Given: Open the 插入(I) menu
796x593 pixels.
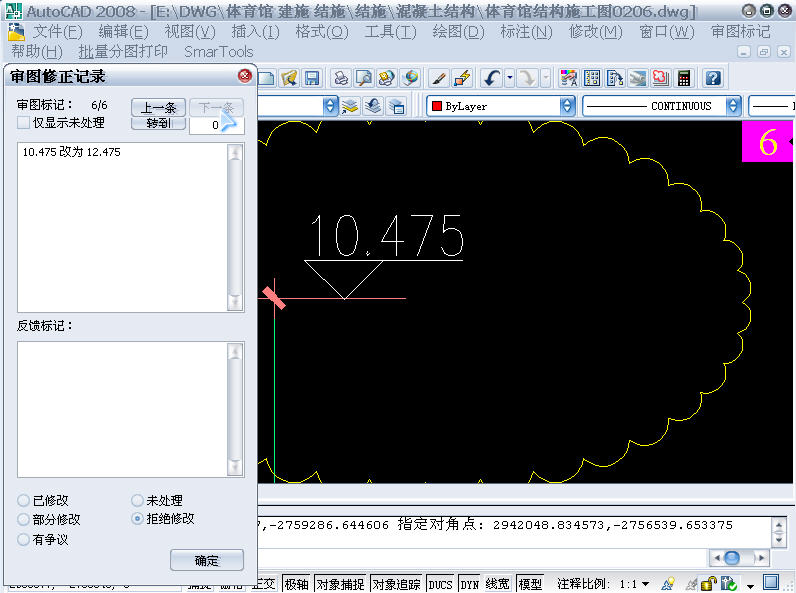Looking at the screenshot, I should tap(255, 32).
